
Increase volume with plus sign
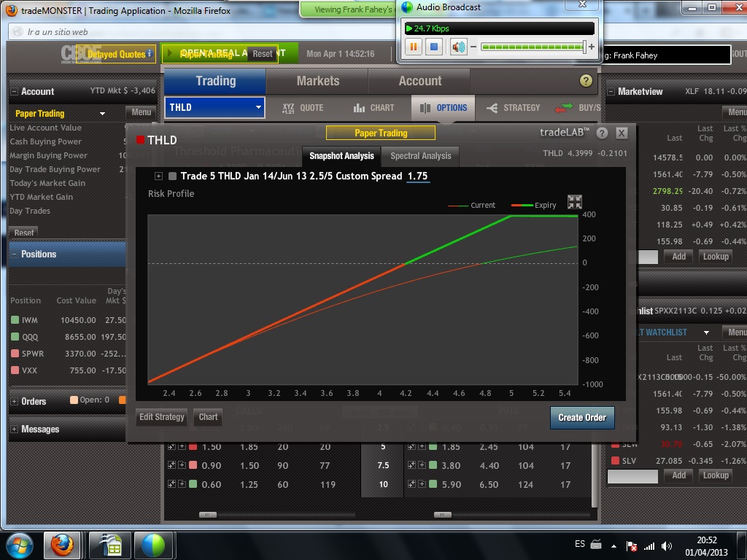point(592,47)
